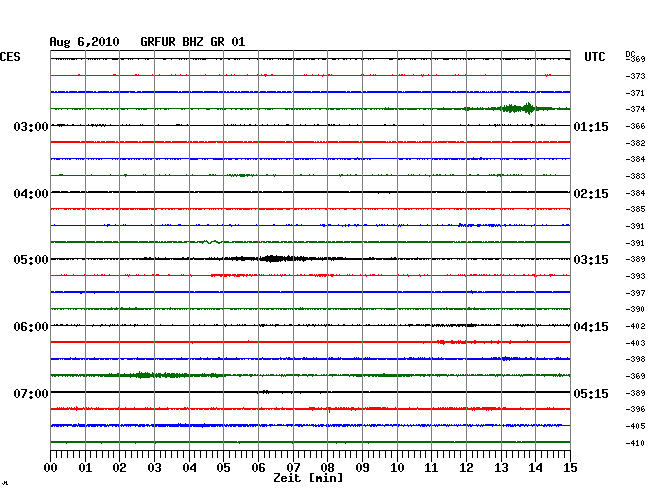The image size is (650, 494).
Task: Click the "Zeit [min]" axis title
Action: pos(308,478)
